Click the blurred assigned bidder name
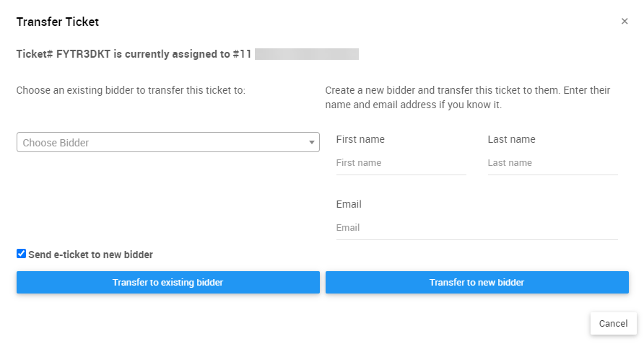644x344 pixels. coord(307,54)
